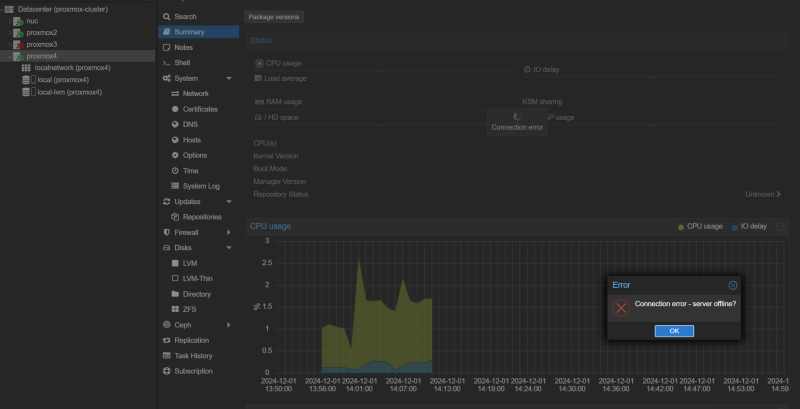Collapse the System submenu arrow
The image size is (800, 409).
tap(229, 79)
